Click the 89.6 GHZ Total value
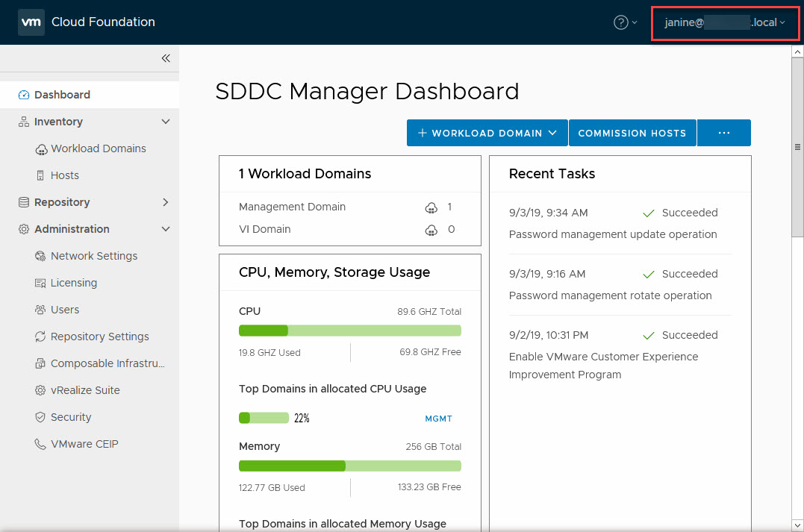The width and height of the screenshot is (804, 532). click(x=429, y=312)
